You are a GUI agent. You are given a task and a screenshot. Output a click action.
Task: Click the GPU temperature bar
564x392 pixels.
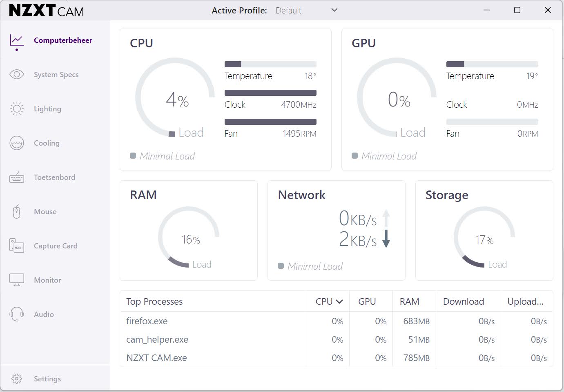(x=492, y=64)
